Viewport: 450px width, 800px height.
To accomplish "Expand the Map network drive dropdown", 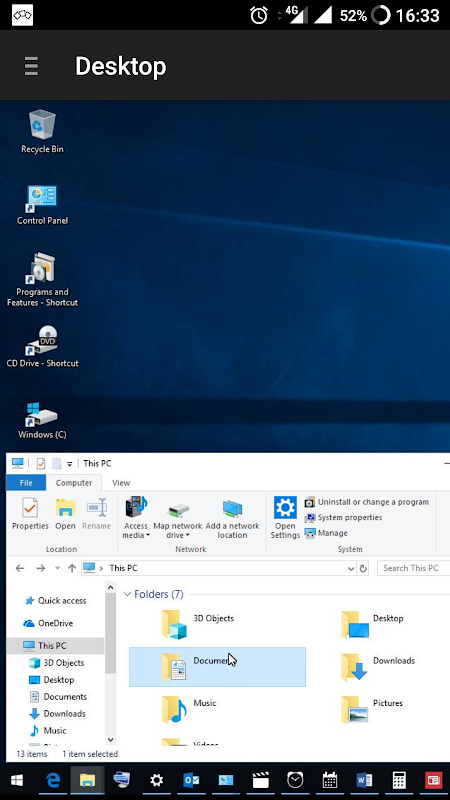I will (x=178, y=518).
